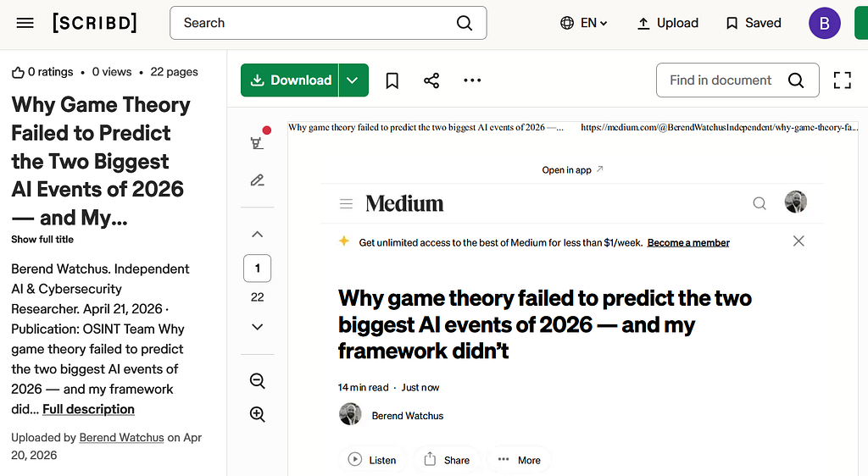Click the share icon in the document toolbar

(x=431, y=80)
